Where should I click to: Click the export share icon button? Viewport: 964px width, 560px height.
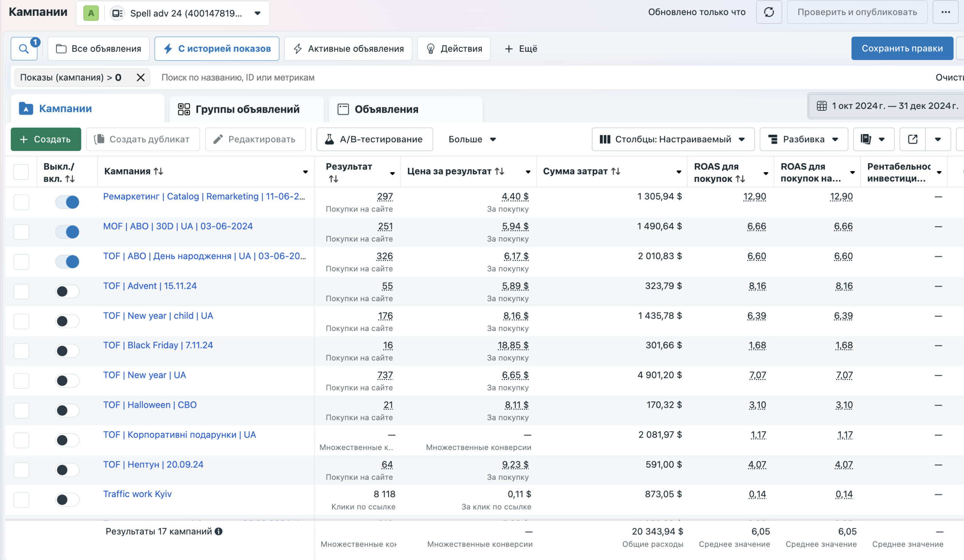(913, 139)
